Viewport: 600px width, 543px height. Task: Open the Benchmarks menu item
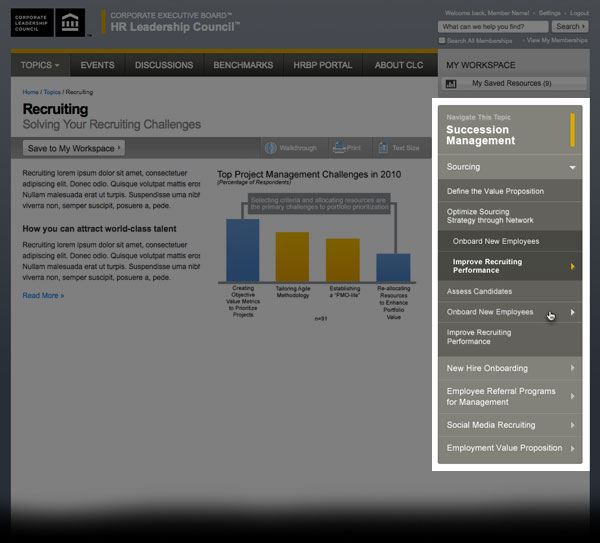(243, 65)
